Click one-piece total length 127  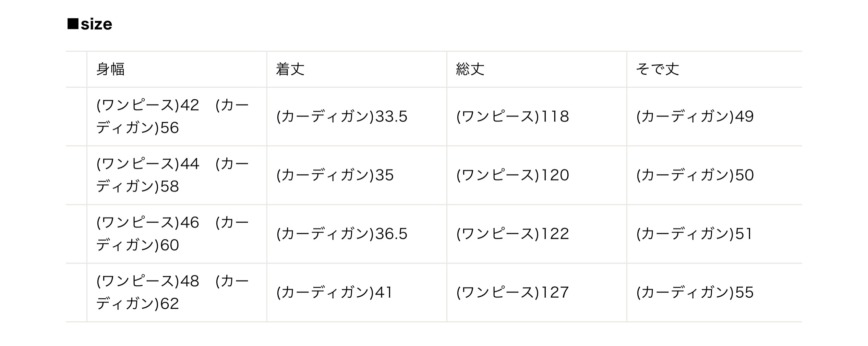pyautogui.click(x=513, y=292)
